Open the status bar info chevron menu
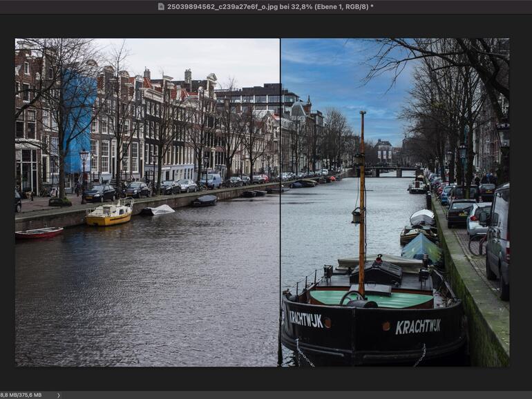The image size is (532, 399). pos(59,395)
